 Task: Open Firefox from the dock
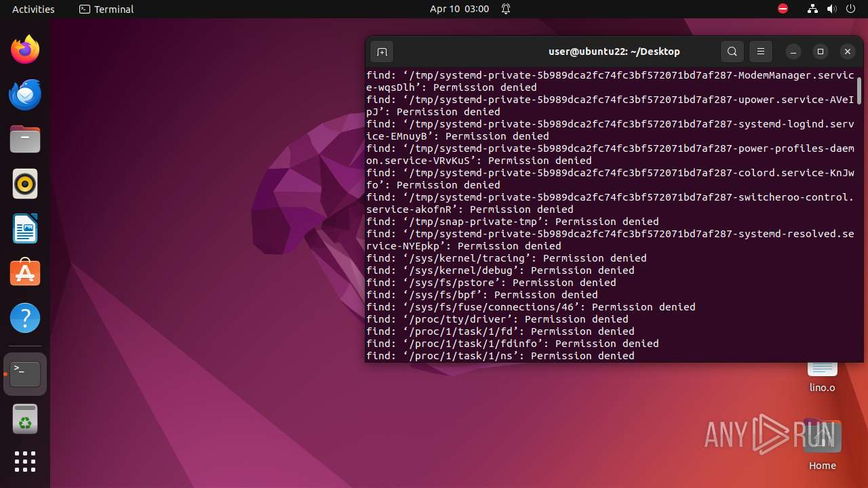click(x=25, y=50)
